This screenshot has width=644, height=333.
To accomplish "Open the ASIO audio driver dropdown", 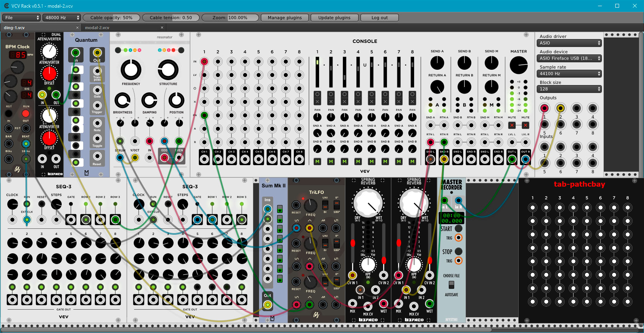I will [x=569, y=43].
